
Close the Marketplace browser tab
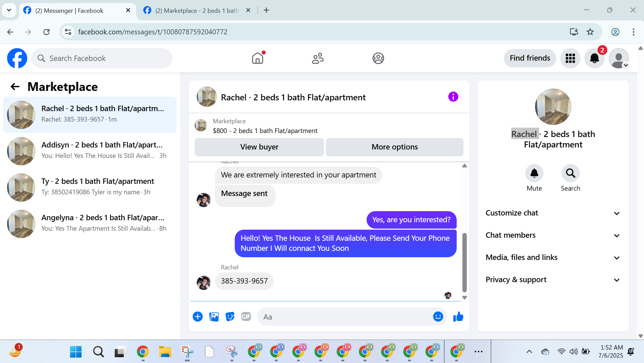click(248, 10)
